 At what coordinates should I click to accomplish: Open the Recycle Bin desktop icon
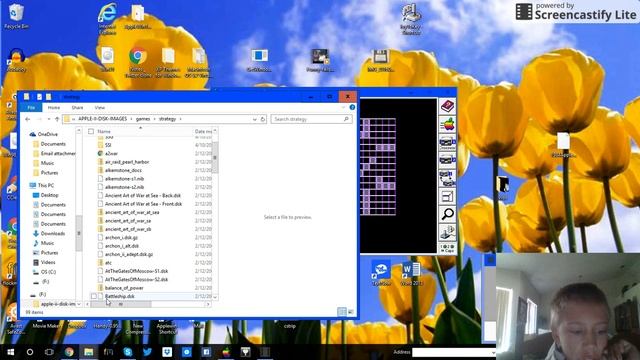[x=16, y=16]
